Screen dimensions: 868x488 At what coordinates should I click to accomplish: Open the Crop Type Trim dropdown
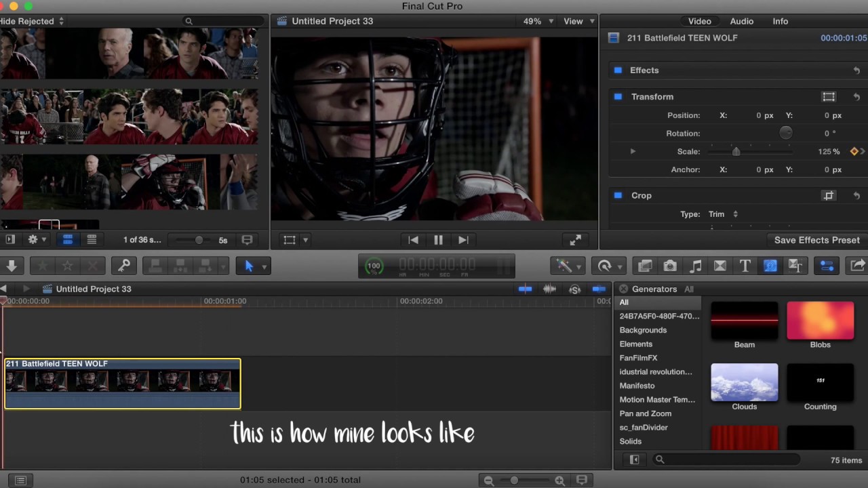(x=724, y=214)
